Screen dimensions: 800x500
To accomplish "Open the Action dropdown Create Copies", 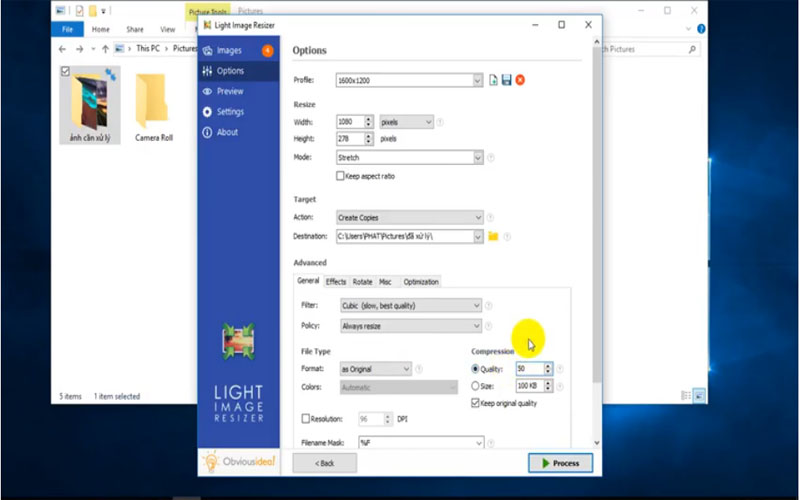I will [409, 218].
